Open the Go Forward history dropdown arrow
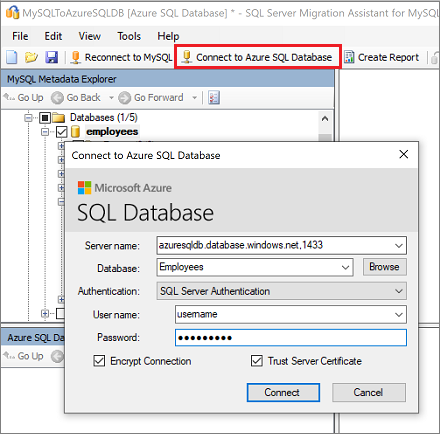The width and height of the screenshot is (440, 434). click(194, 98)
